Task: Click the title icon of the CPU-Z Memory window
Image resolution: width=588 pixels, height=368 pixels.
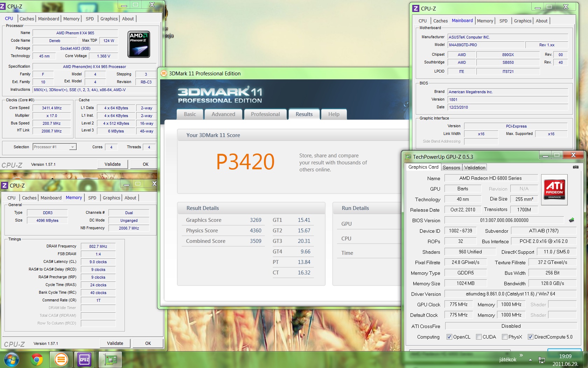Action: (5, 185)
